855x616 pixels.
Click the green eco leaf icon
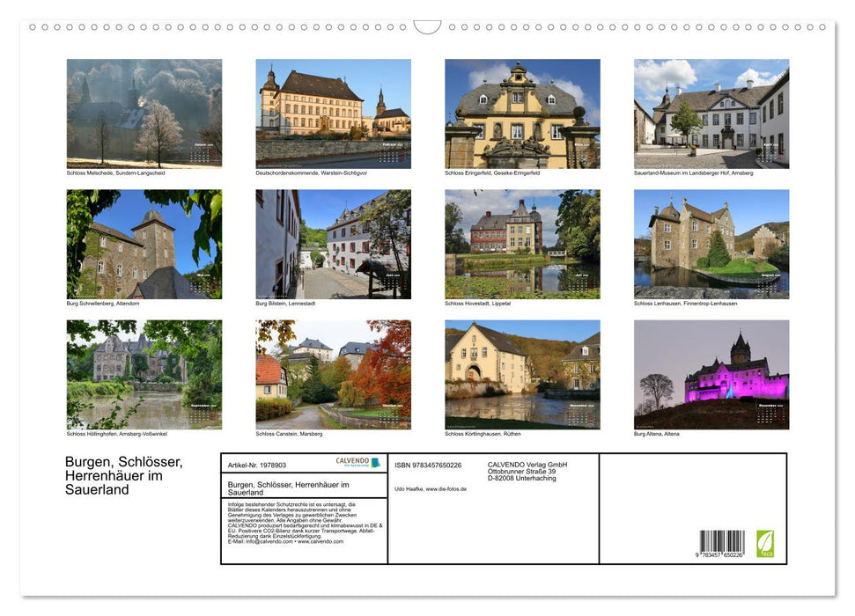click(765, 543)
